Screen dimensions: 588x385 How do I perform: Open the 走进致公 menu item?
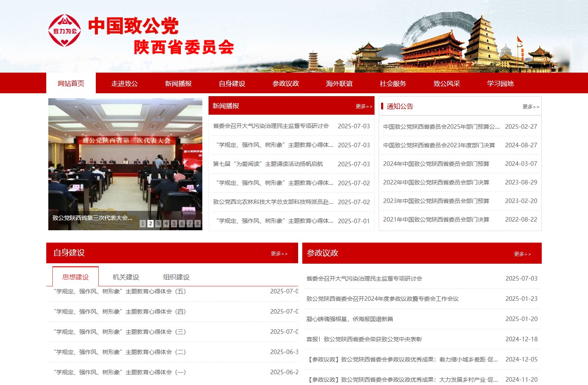[125, 83]
